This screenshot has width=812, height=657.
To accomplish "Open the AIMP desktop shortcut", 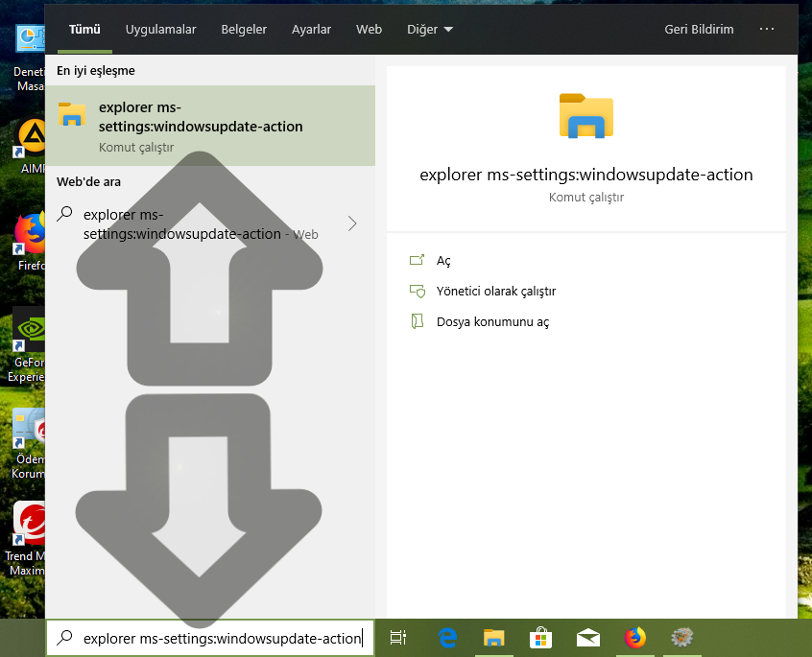I will tap(32, 140).
